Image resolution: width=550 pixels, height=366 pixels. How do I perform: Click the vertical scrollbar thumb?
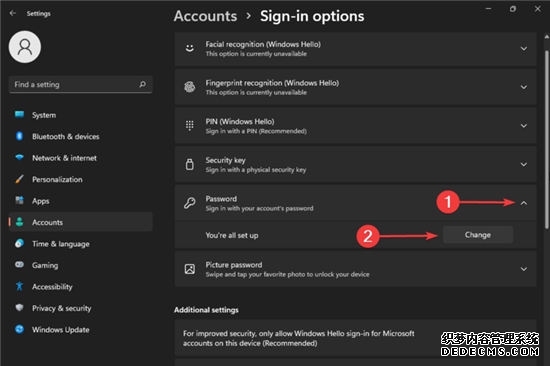546,140
